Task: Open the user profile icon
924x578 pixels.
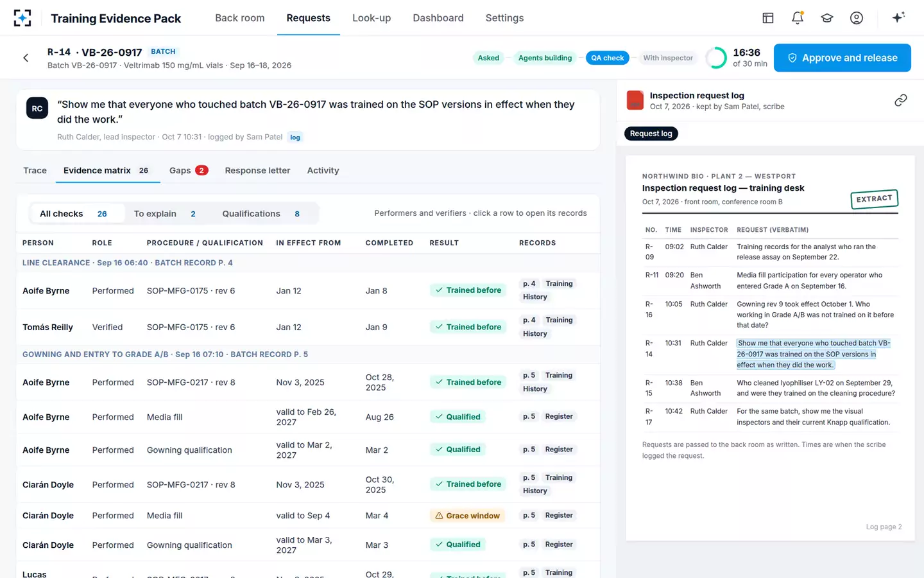Action: (x=857, y=18)
